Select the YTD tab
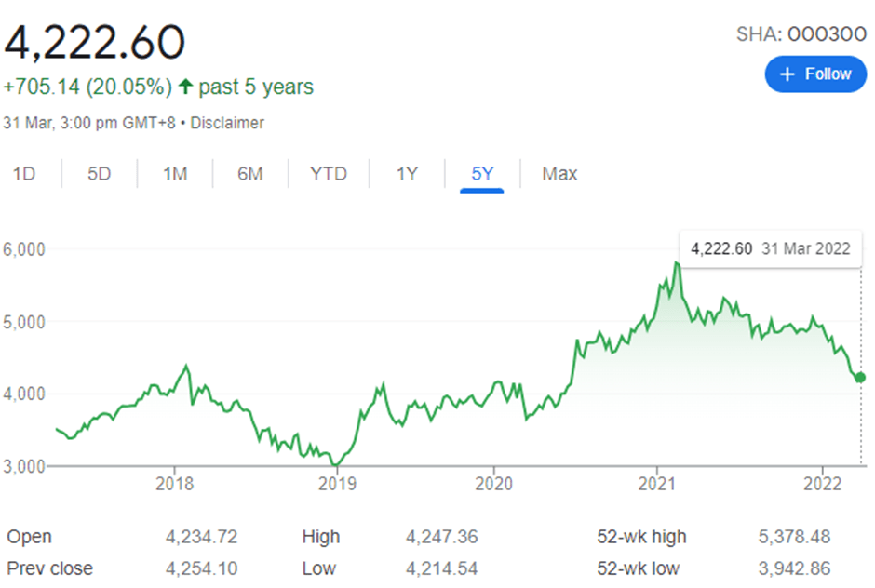Viewport: 875px width, 588px height. click(328, 173)
